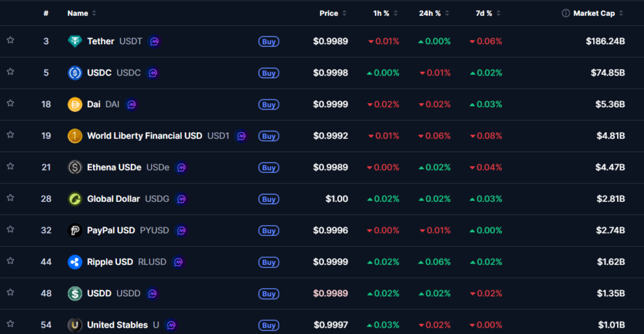Buy Tether with the Buy button
Image resolution: width=644 pixels, height=334 pixels.
(x=269, y=42)
